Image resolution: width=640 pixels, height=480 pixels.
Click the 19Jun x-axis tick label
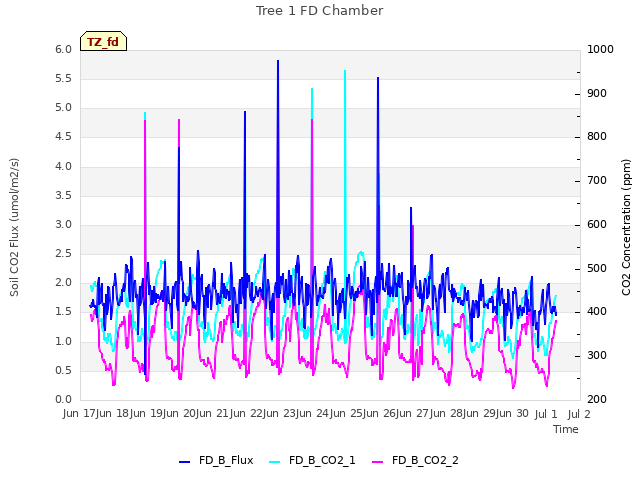[x=164, y=413]
